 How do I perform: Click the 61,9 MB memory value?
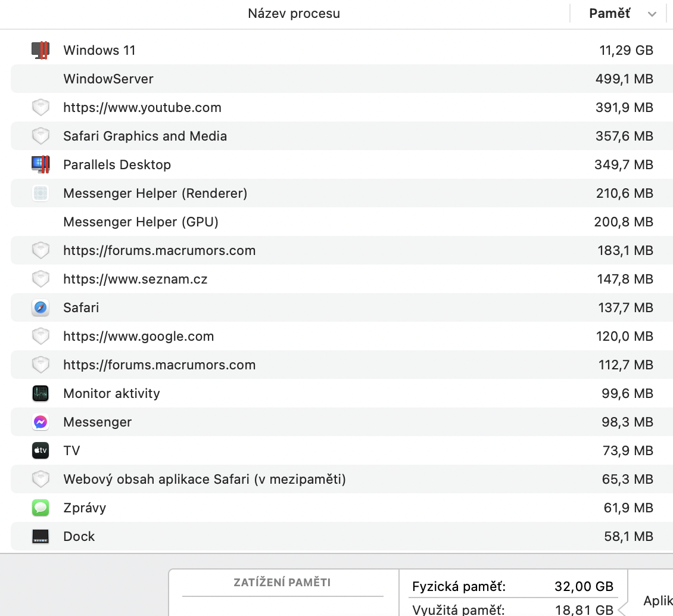pyautogui.click(x=629, y=508)
